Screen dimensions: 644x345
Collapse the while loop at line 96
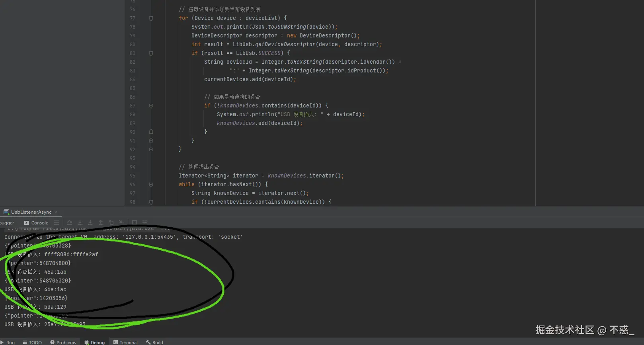click(x=151, y=185)
